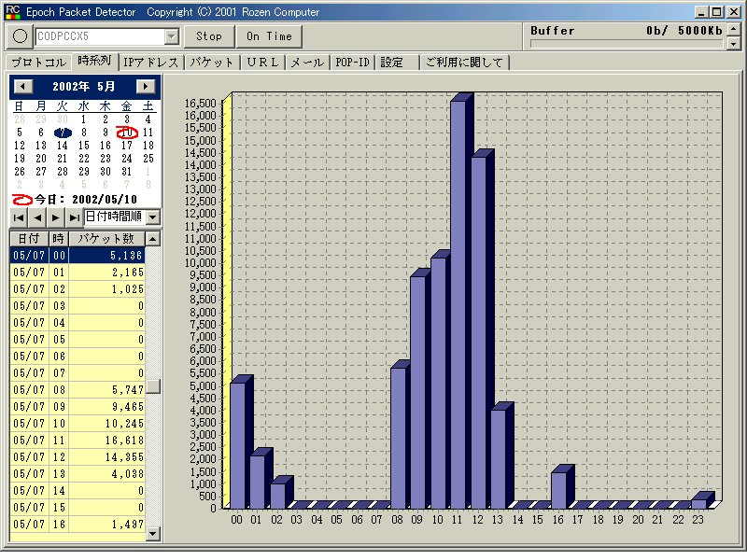Increase buffer size with up arrow
This screenshot has width=747, height=560.
(734, 30)
